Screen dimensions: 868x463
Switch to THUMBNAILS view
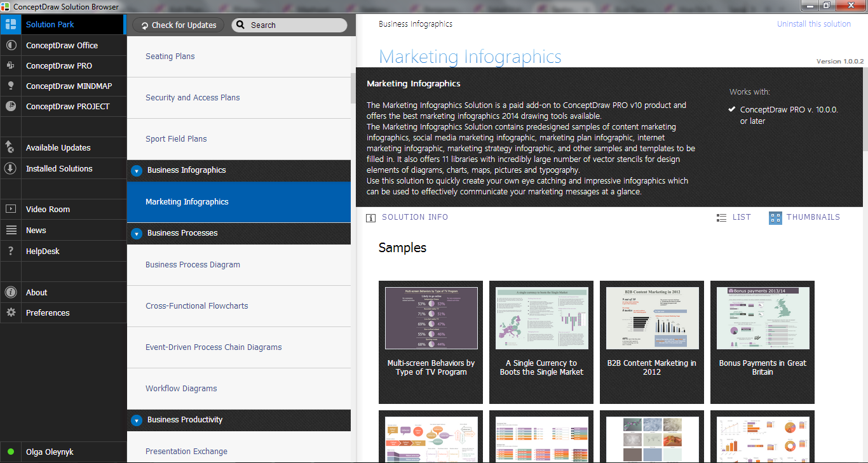click(804, 217)
